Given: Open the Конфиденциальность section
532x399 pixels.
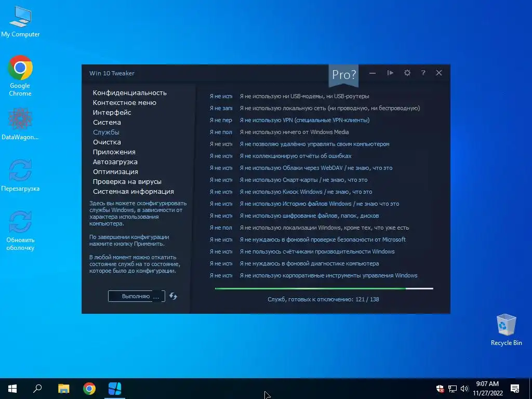Looking at the screenshot, I should pyautogui.click(x=129, y=92).
